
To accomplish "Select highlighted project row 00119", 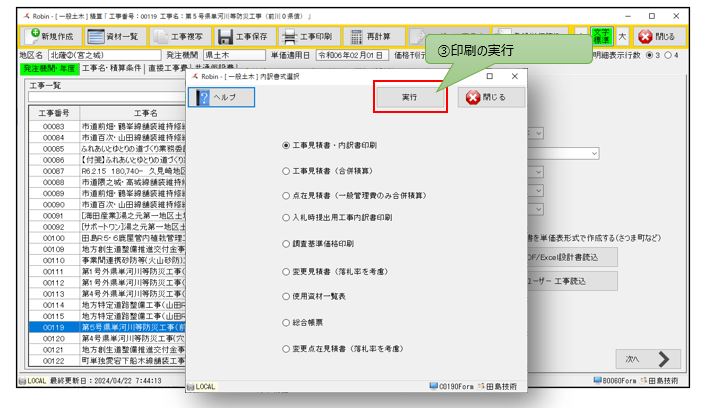I will click(x=107, y=327).
